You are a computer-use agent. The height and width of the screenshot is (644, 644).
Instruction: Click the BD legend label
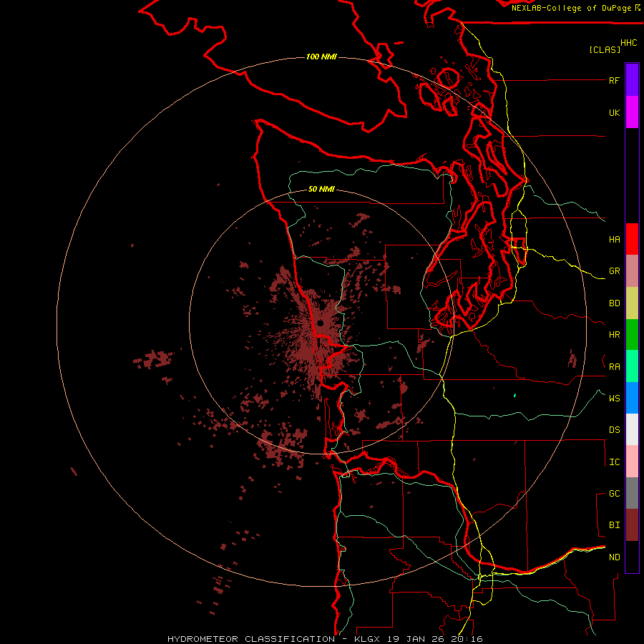click(x=614, y=303)
